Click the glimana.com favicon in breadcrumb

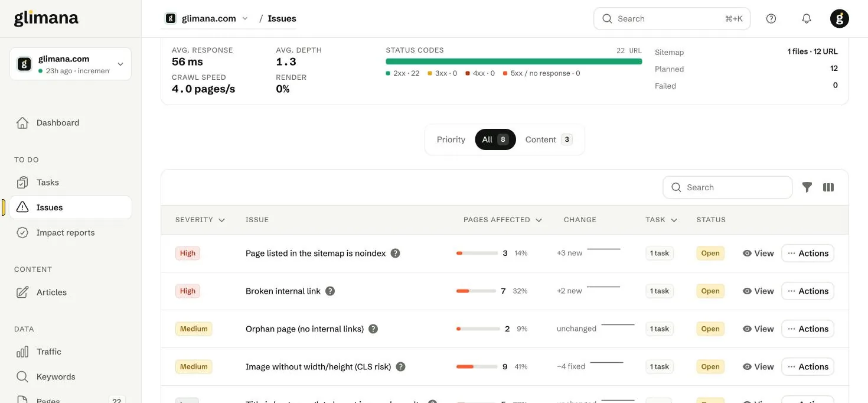[171, 18]
